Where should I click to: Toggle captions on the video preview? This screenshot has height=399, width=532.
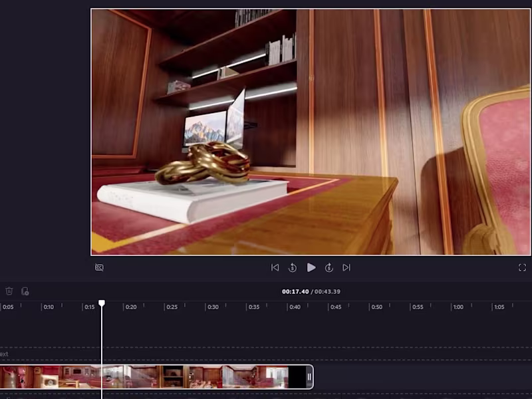pyautogui.click(x=101, y=267)
